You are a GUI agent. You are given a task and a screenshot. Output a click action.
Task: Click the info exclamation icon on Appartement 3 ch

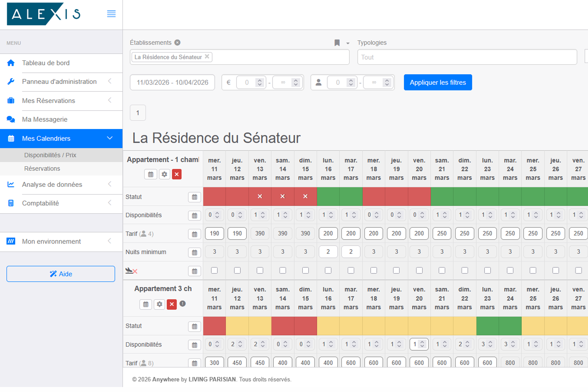pyautogui.click(x=183, y=304)
